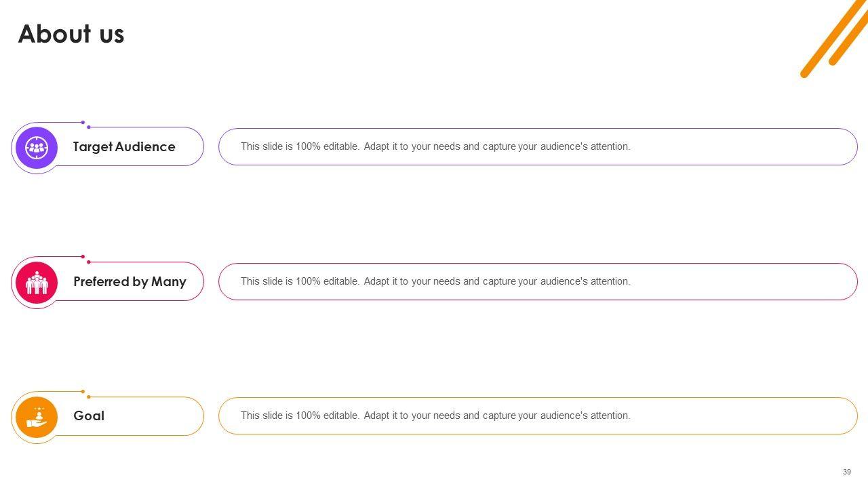Click the upper pink connector dot
868x488 pixels.
83,257
